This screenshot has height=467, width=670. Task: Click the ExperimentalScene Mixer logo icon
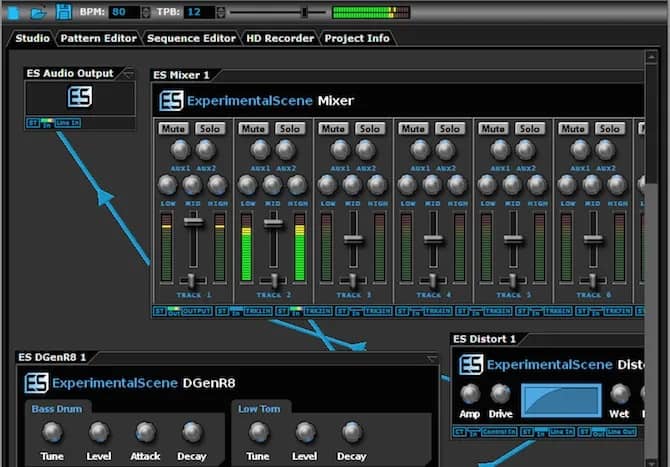point(171,101)
